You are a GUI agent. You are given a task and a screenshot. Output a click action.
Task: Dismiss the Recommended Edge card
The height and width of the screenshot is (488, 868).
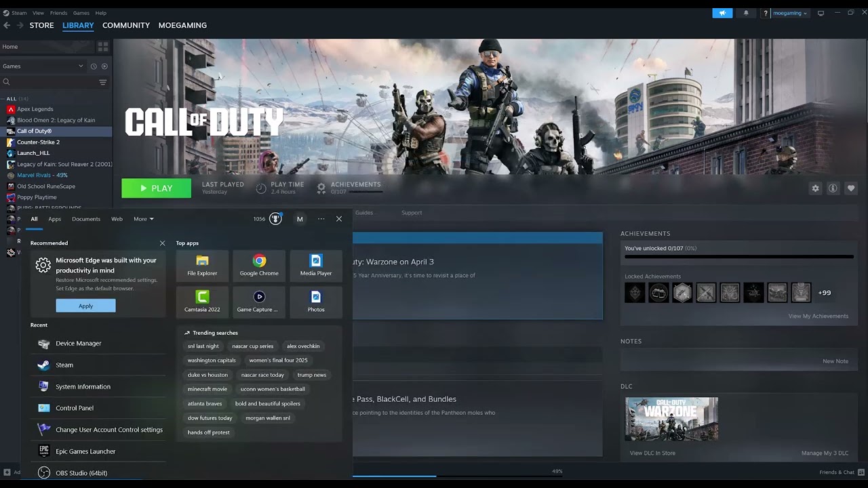pos(162,243)
